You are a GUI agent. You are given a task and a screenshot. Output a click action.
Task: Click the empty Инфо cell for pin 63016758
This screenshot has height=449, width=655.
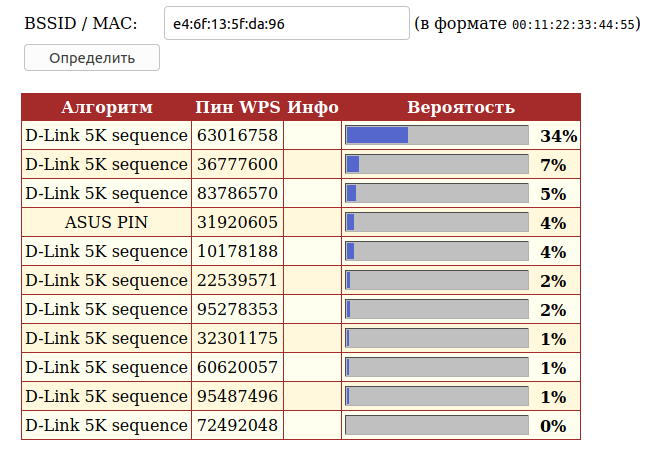coord(312,135)
